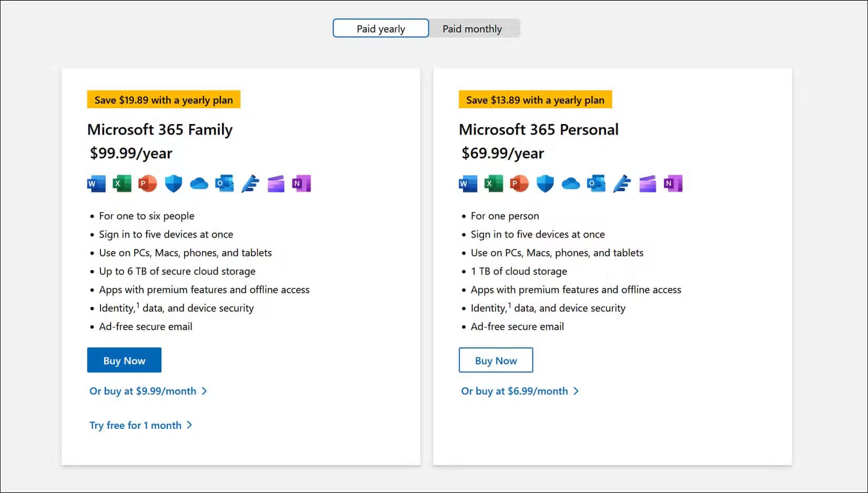Click the "For one to six people" bullet
868x493 pixels.
tap(147, 216)
